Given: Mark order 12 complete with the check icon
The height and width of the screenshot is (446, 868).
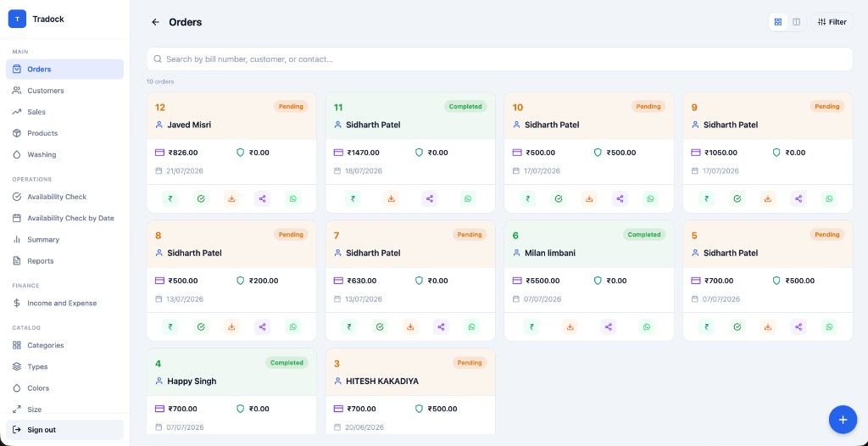Looking at the screenshot, I should 201,198.
